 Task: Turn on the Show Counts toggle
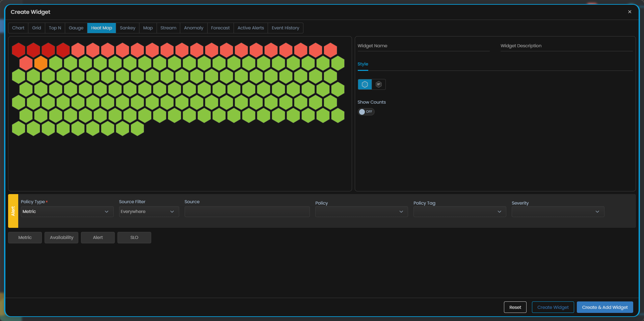tap(366, 112)
